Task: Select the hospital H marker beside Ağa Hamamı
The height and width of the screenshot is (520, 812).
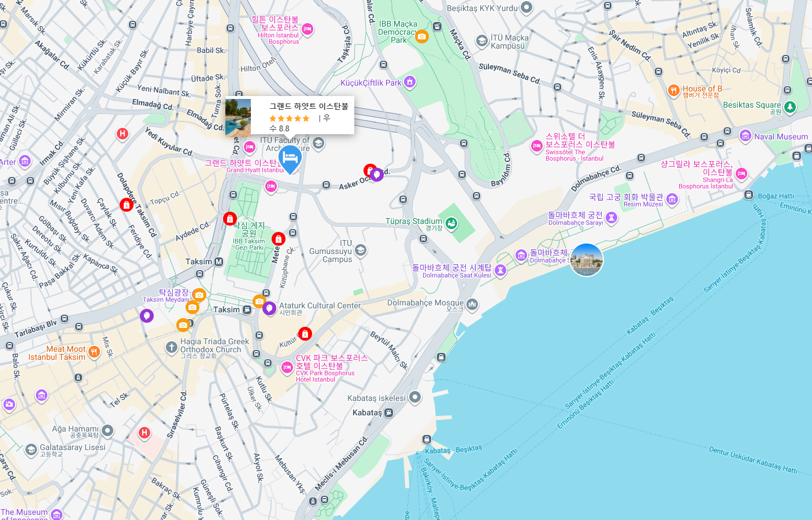Action: pos(144,432)
